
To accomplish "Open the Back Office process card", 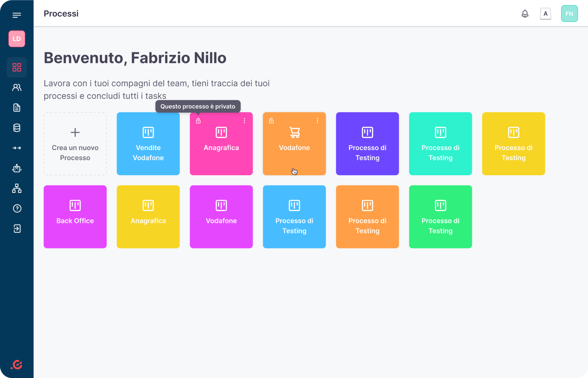I will coord(75,217).
